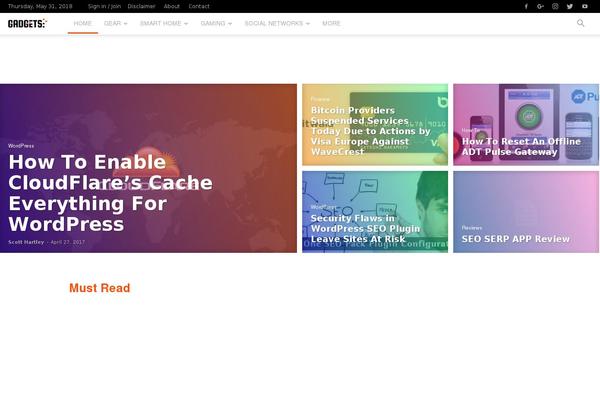The image size is (600, 400).
Task: Click the April 27, 2017 post date
Action: click(68, 242)
